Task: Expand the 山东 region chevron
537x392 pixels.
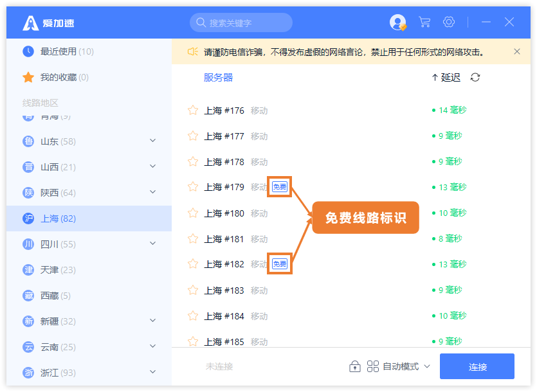Action: [x=153, y=141]
